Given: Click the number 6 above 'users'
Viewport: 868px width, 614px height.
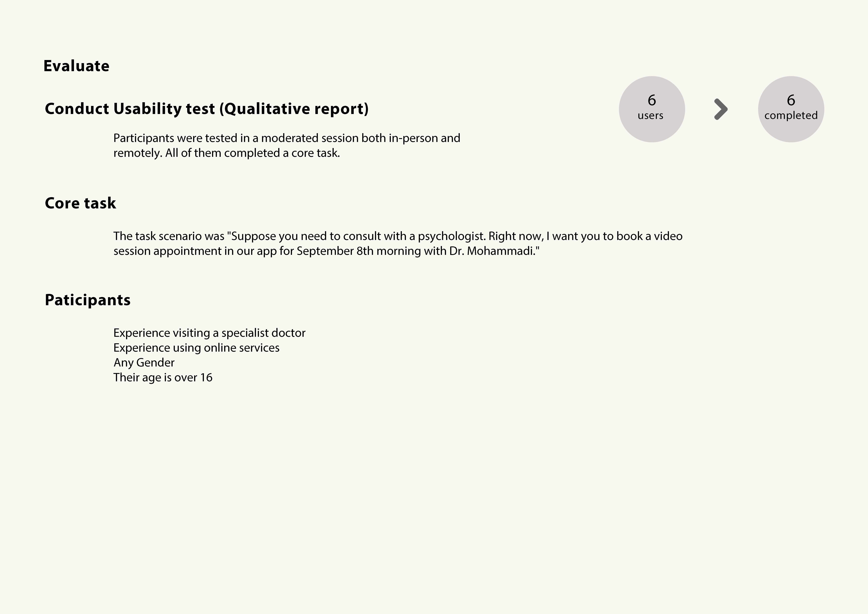Looking at the screenshot, I should pos(652,100).
